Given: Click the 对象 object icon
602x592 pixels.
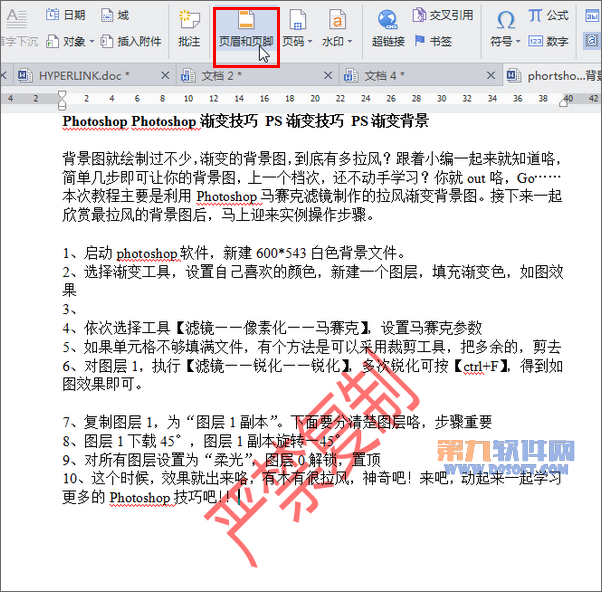Looking at the screenshot, I should click(53, 41).
